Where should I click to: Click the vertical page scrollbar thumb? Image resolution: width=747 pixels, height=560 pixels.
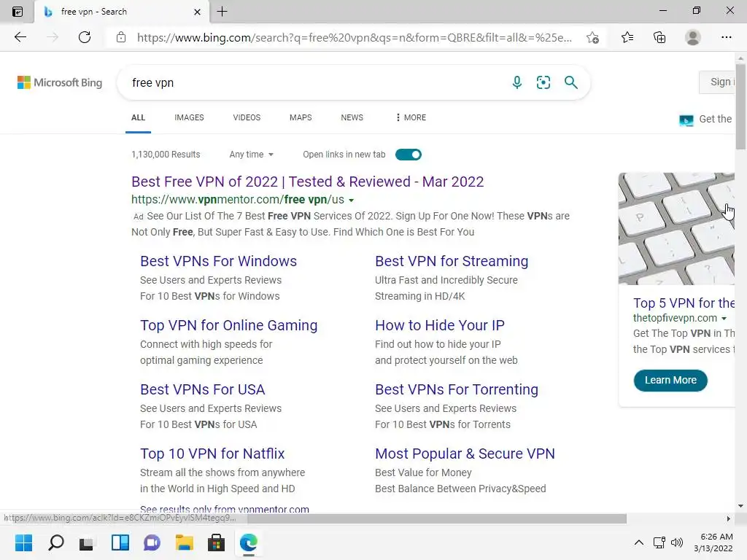point(740,106)
